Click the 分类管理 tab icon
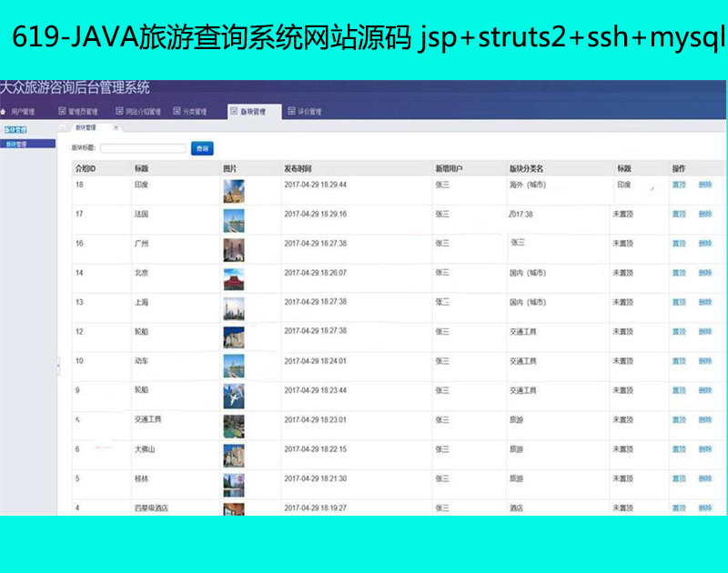This screenshot has width=728, height=573. (177, 112)
